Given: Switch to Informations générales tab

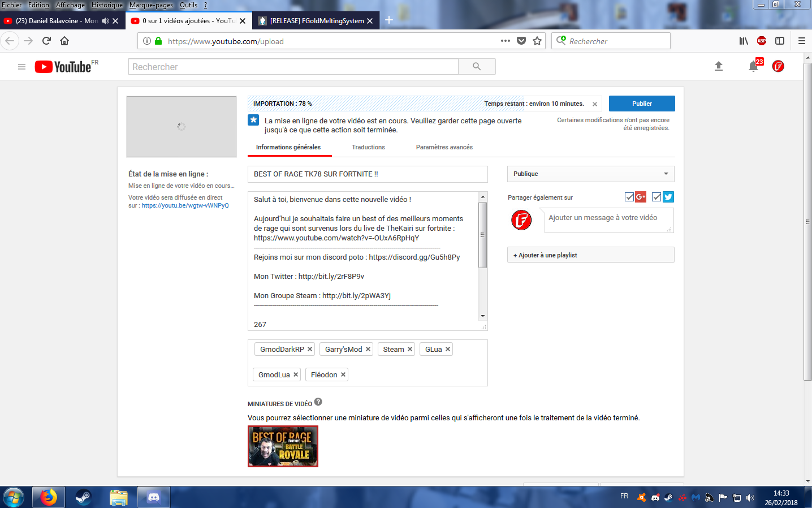Looking at the screenshot, I should click(x=288, y=147).
